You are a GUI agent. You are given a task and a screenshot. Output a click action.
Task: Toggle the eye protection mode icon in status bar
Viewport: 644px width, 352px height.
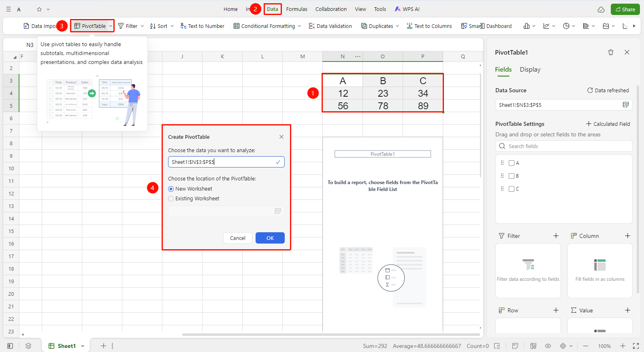pos(548,346)
